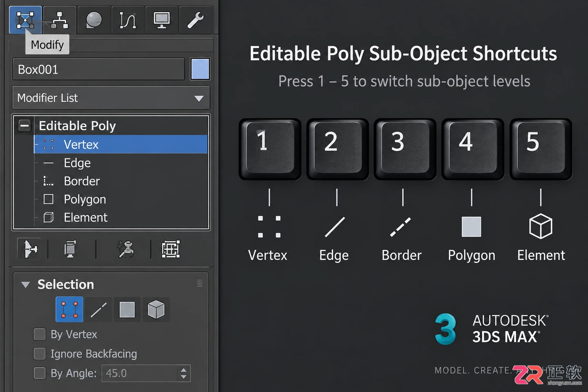Open the Modify command panel tab
588x392 pixels.
tap(25, 20)
